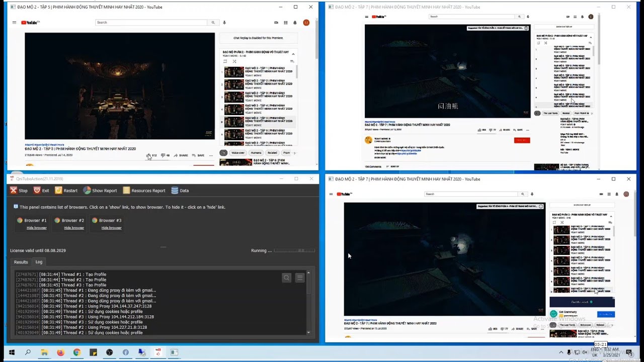Click video player in top-right YouTube window

point(447,71)
